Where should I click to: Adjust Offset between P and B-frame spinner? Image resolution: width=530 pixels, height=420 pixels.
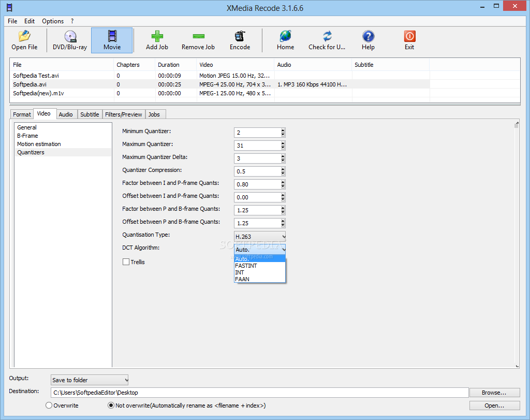click(283, 223)
